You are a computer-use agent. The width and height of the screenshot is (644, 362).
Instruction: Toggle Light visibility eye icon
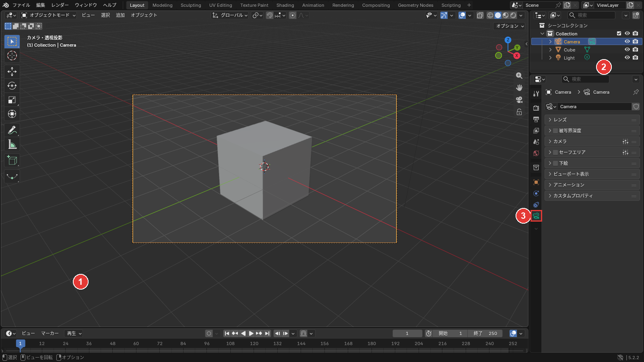[627, 58]
